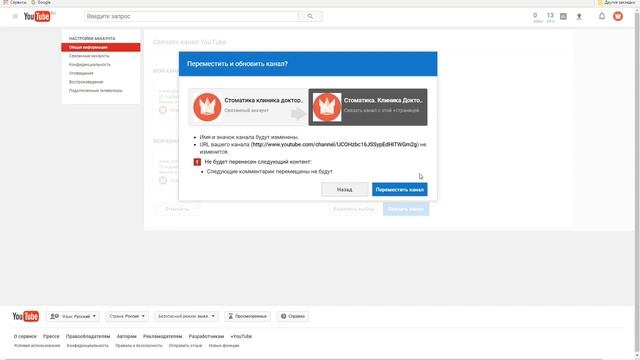
Task: Click the YouTube logo in the header
Action: click(38, 16)
